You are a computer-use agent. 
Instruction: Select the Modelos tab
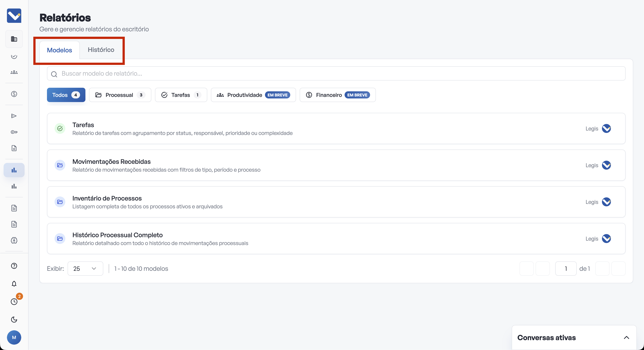coord(59,50)
